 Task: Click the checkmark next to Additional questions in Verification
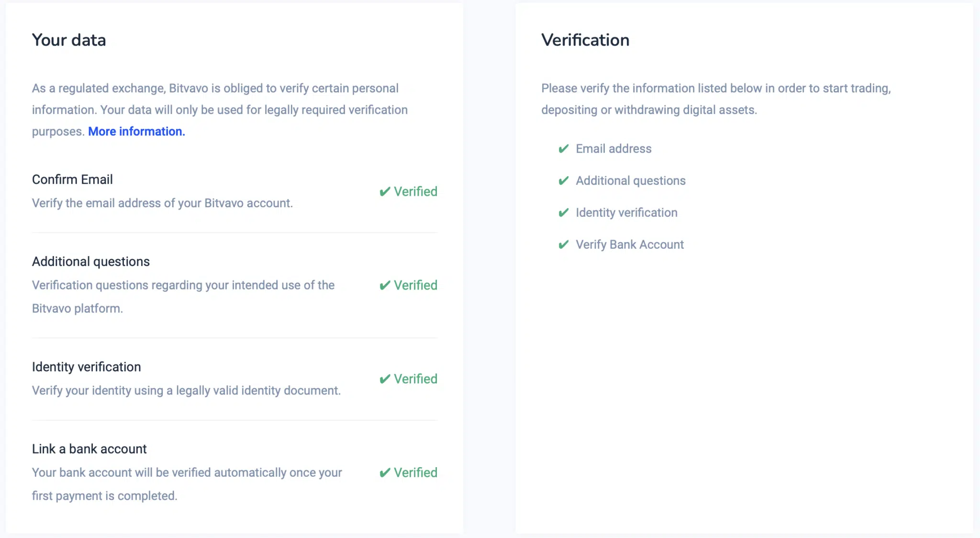click(x=564, y=181)
